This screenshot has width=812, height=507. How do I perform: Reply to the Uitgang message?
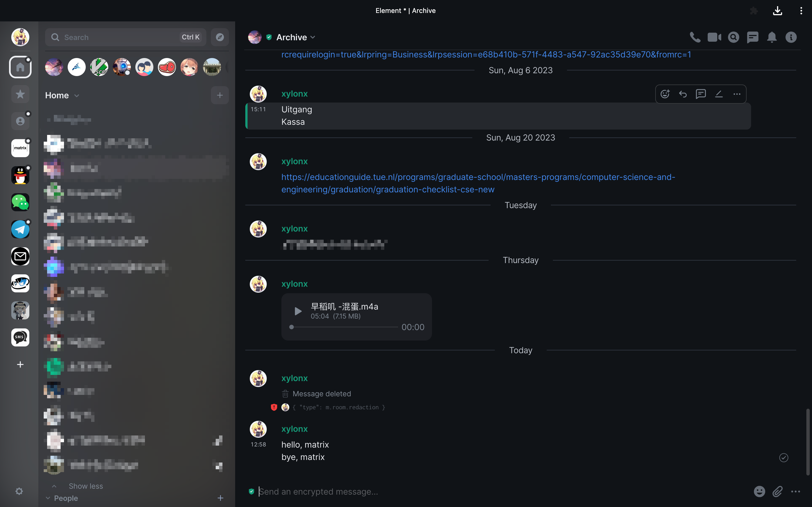[x=683, y=94]
